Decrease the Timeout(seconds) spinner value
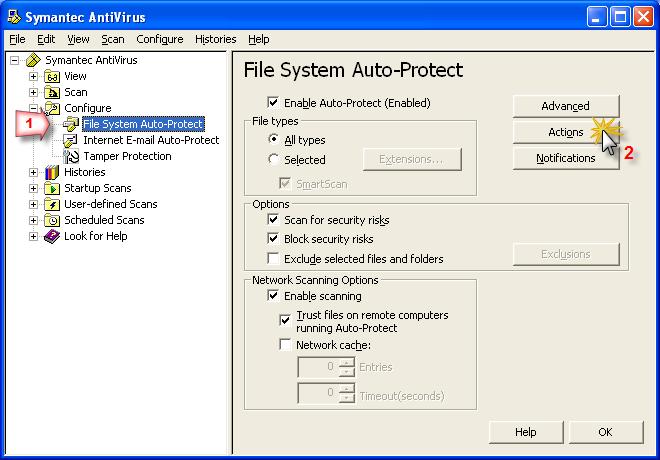The height and width of the screenshot is (460, 660). click(x=346, y=398)
